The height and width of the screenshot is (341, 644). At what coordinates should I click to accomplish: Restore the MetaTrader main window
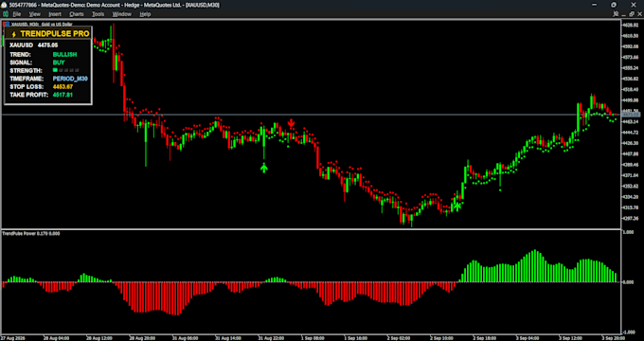pyautogui.click(x=614, y=5)
